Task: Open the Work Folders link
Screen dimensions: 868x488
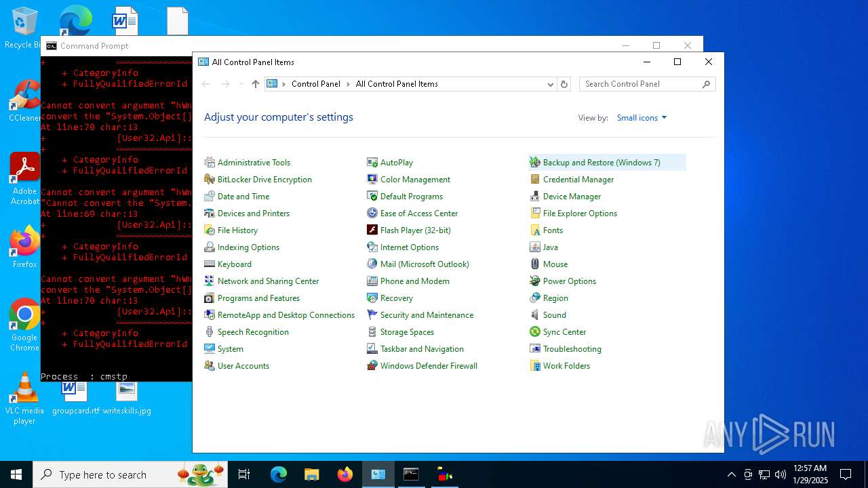Action: coord(566,366)
